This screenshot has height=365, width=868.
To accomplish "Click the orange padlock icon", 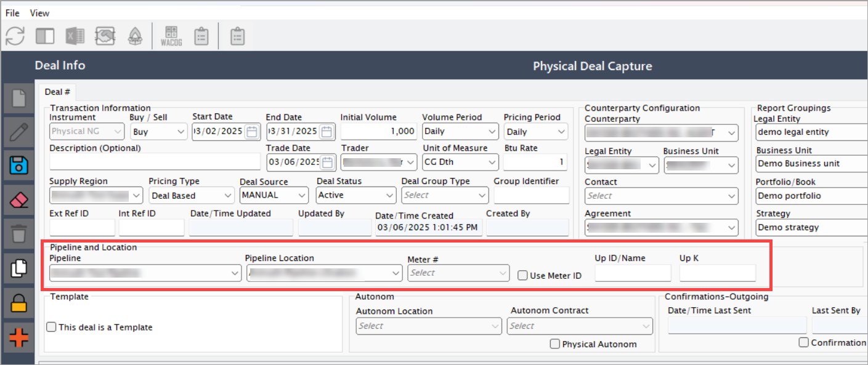I will 19,303.
